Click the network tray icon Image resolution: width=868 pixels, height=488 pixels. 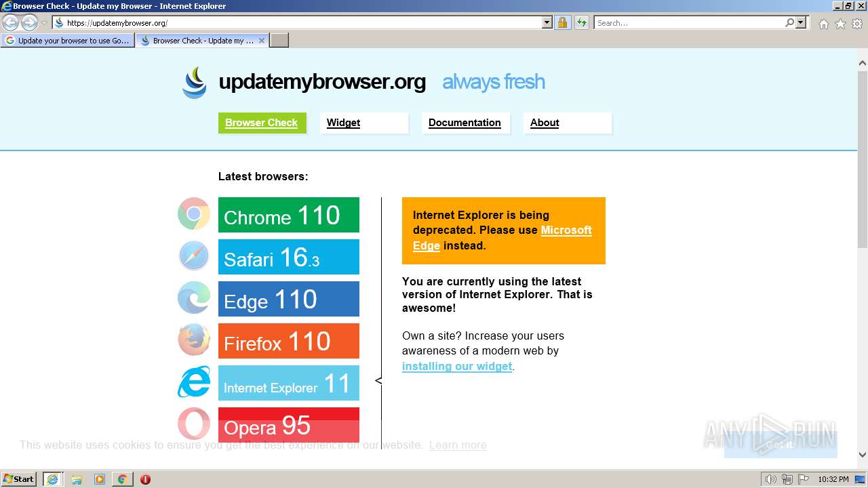click(787, 479)
